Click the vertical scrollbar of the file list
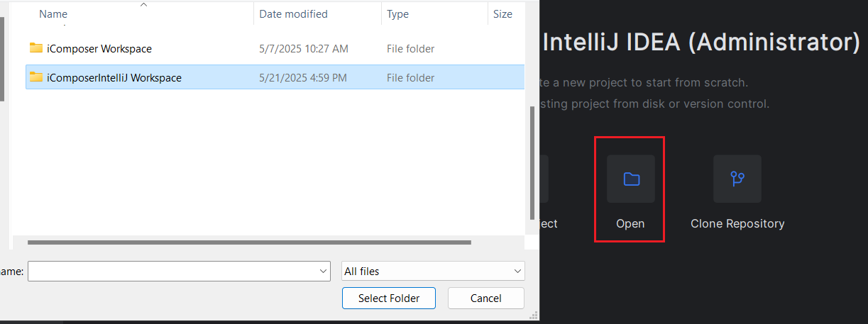868x324 pixels. (x=532, y=163)
